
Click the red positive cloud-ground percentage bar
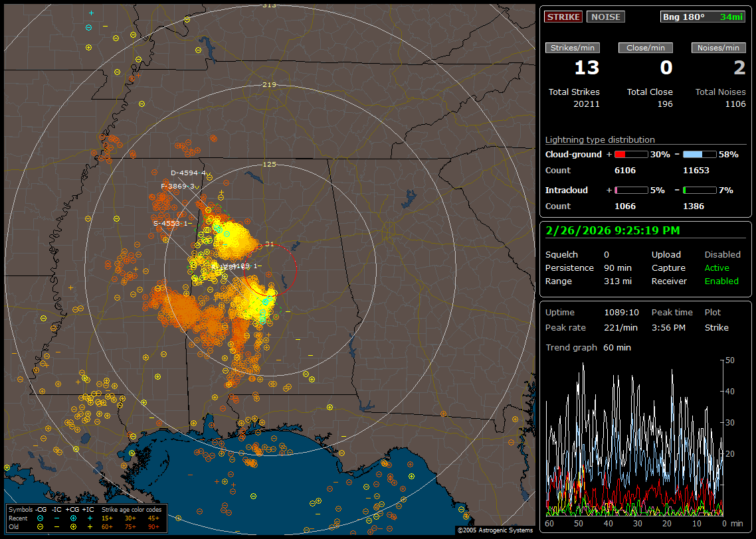[630, 154]
